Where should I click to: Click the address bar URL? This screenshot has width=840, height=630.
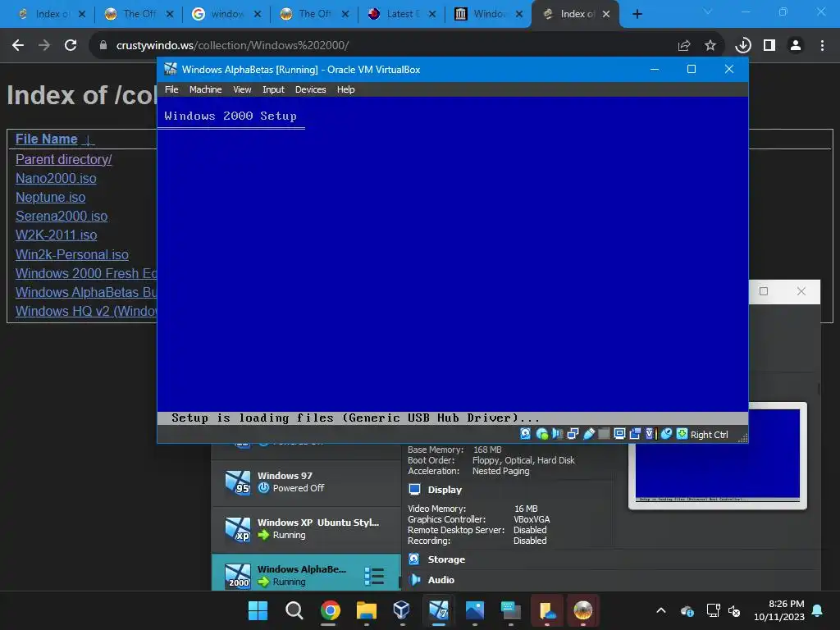[x=232, y=46]
